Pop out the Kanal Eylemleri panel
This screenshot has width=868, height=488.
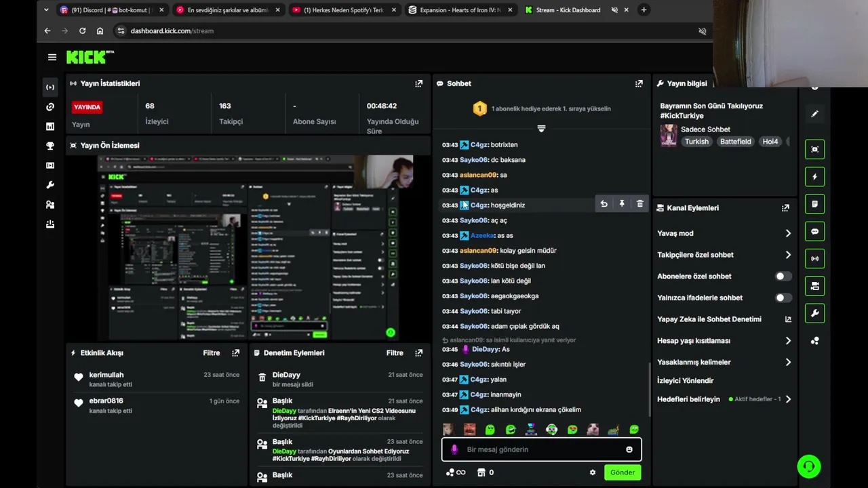click(x=785, y=208)
